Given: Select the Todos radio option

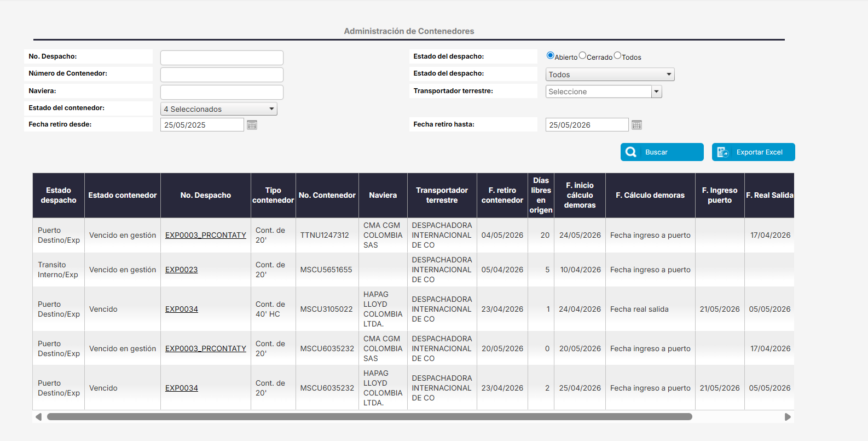Looking at the screenshot, I should click(x=617, y=55).
